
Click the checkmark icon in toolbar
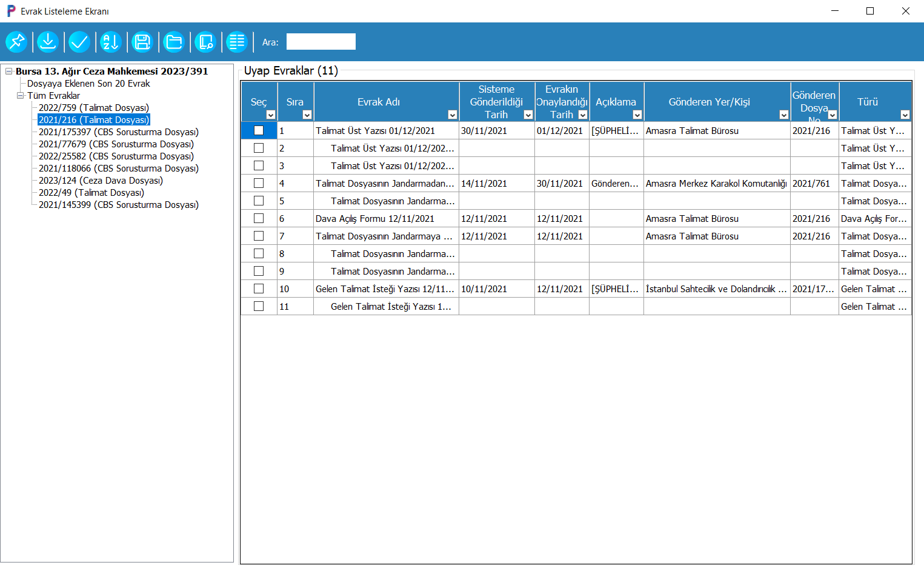(x=79, y=42)
